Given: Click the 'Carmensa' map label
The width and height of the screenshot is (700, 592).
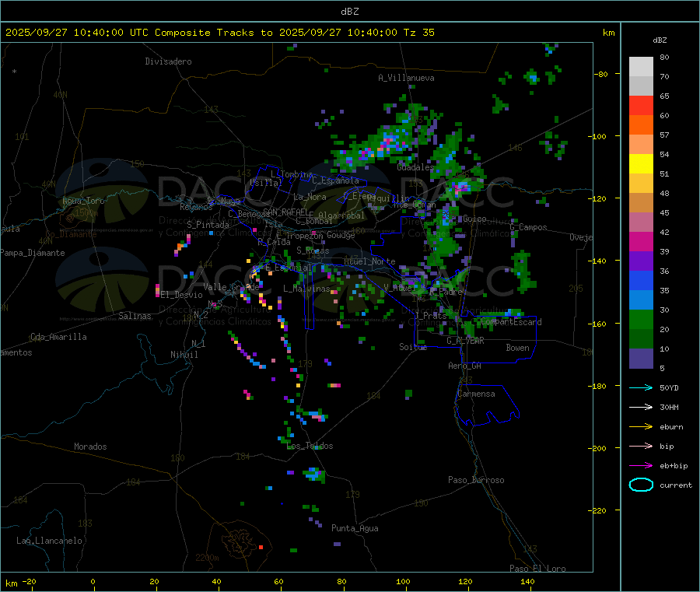Looking at the screenshot, I should [x=476, y=394].
